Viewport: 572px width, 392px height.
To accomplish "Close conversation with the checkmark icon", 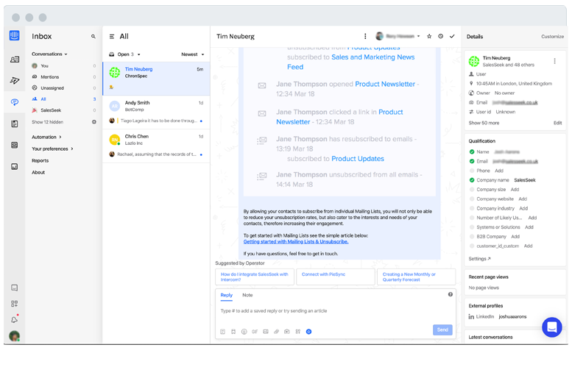I will [x=452, y=36].
